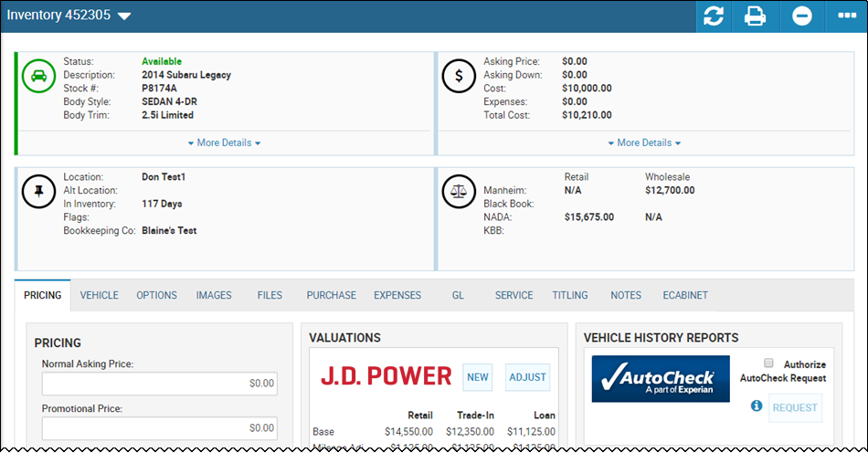The image size is (868, 453).
Task: Click the Blaine's Test bookkeeping value
Action: (x=169, y=231)
